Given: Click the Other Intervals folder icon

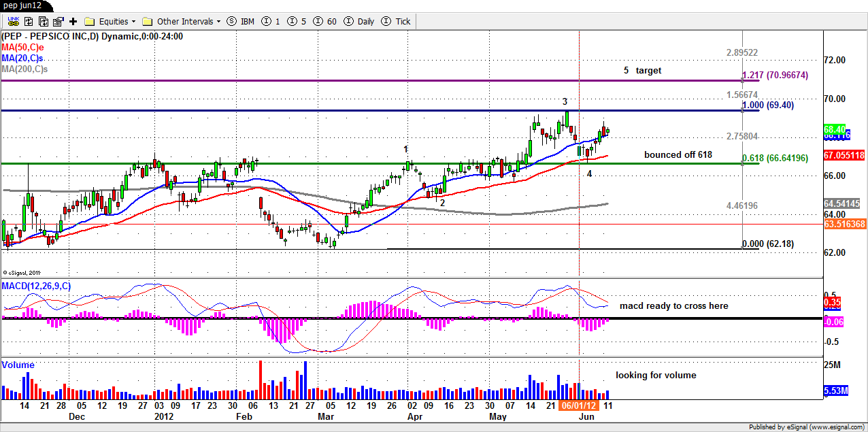Looking at the screenshot, I should pyautogui.click(x=147, y=21).
